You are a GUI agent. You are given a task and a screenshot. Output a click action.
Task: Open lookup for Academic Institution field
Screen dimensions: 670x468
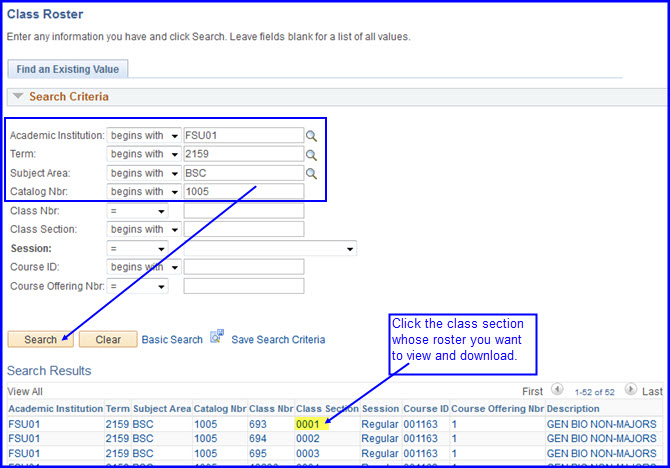point(311,136)
